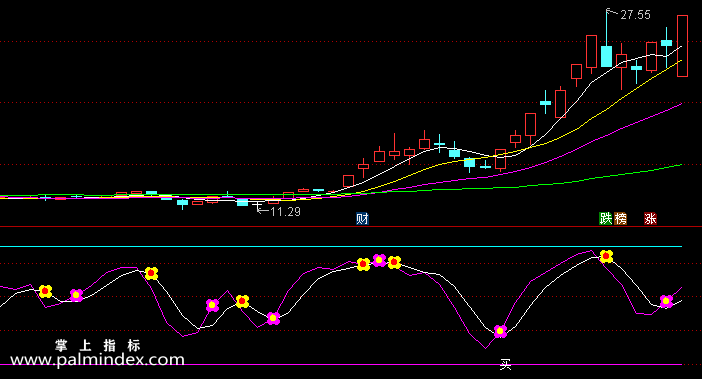This screenshot has height=379, width=702.
Task: Select the second yellow flower from the left
Action: 151,273
